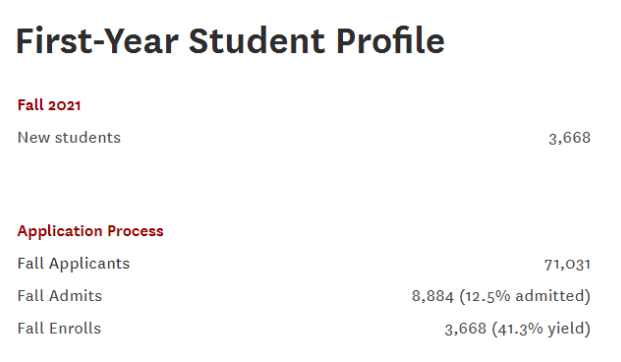The height and width of the screenshot is (362, 621).
Task: Click the Fall Applicants label
Action: (74, 264)
